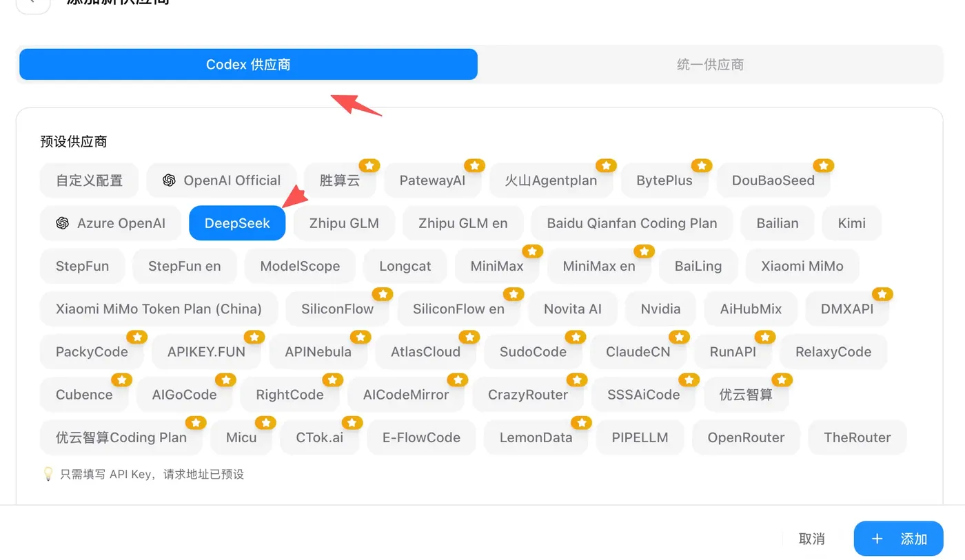Choose the MiniMax en preset
The width and height of the screenshot is (965, 560).
(599, 266)
